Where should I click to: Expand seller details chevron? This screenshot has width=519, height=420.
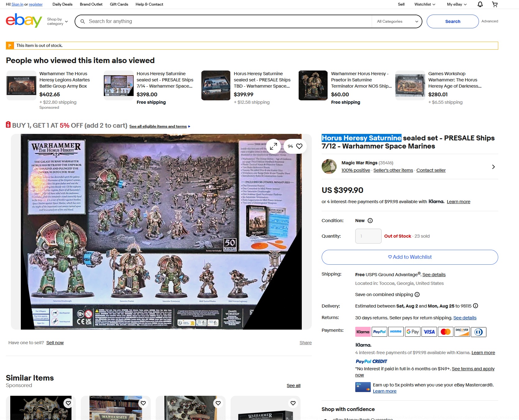[494, 167]
